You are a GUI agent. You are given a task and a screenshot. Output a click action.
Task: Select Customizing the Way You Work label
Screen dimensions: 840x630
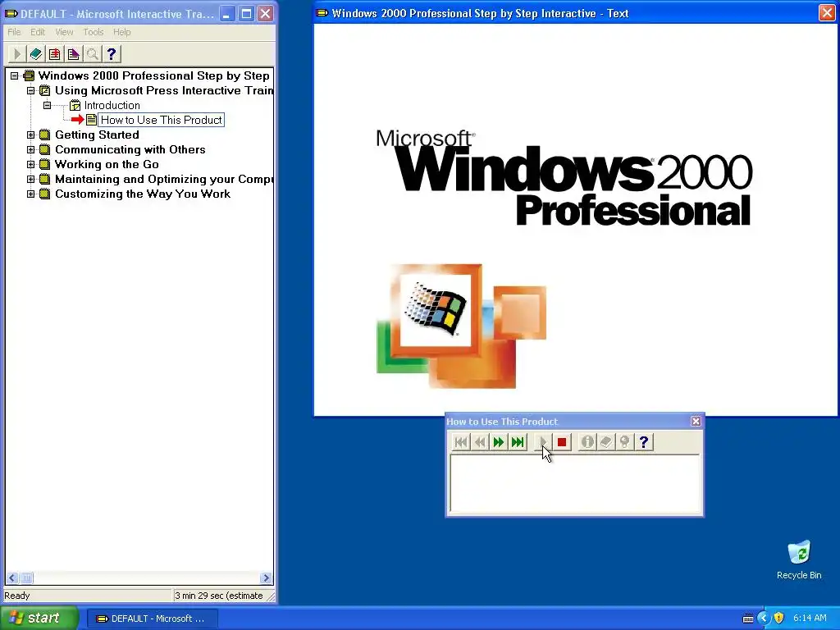(x=143, y=194)
